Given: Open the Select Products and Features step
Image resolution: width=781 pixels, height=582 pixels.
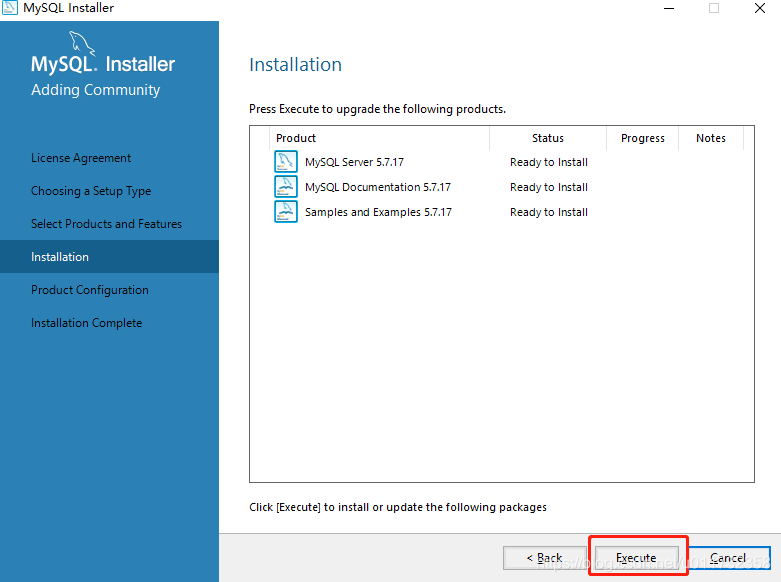Looking at the screenshot, I should click(106, 224).
